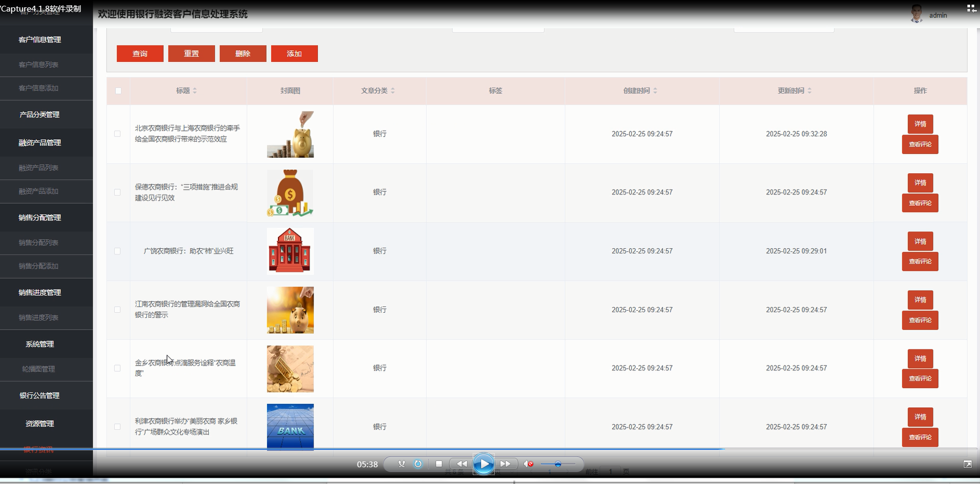Open 详情 for the 江南农商银行 article

click(x=920, y=300)
